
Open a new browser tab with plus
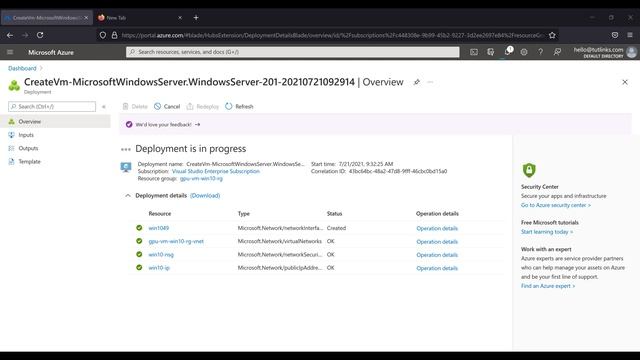click(x=196, y=18)
